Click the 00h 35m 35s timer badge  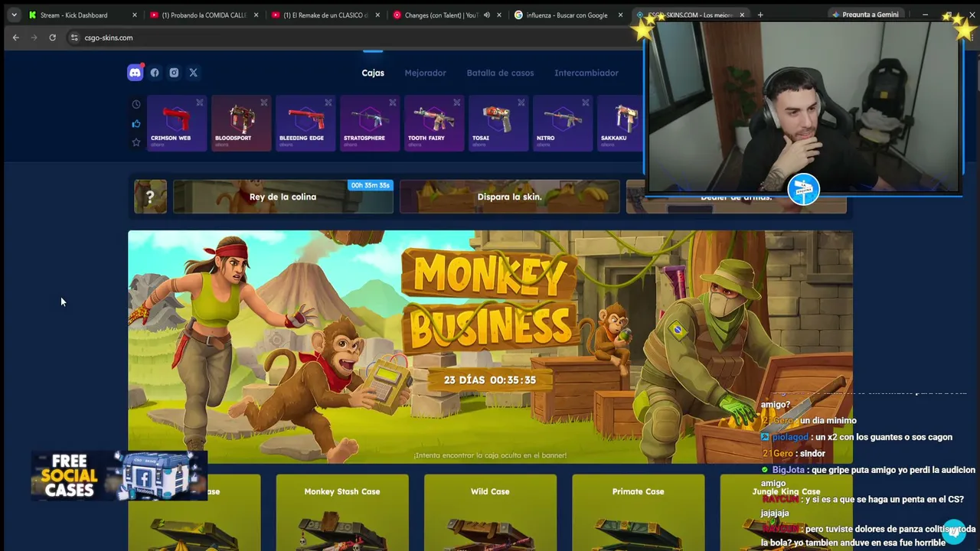[370, 185]
